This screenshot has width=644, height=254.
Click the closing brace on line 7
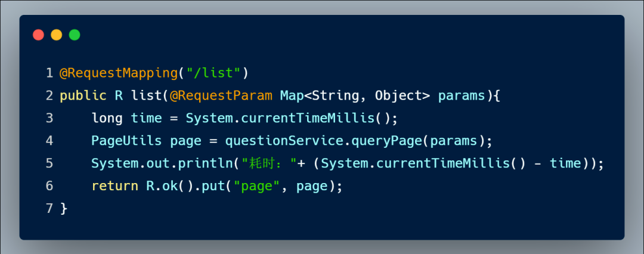click(x=64, y=208)
